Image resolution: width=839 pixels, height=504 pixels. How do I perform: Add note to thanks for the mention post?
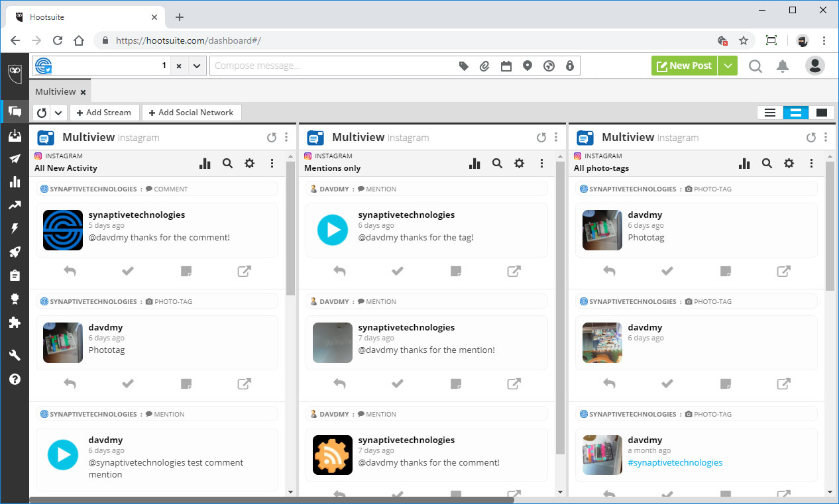click(x=456, y=383)
